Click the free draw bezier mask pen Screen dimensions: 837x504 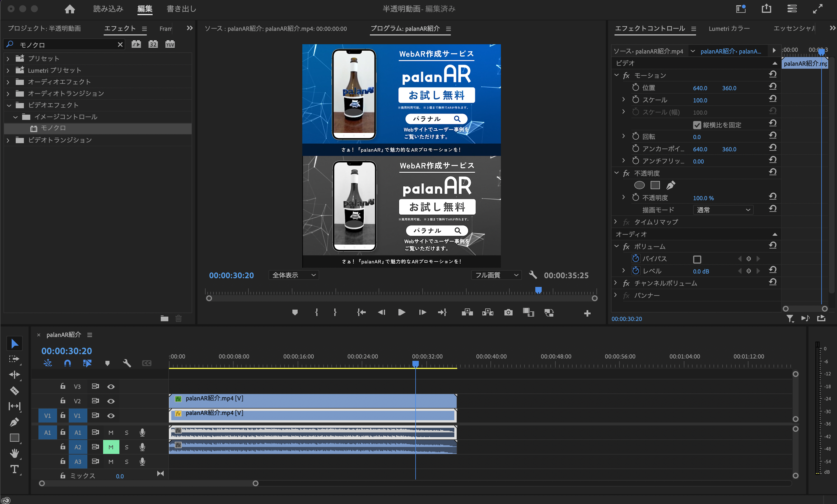pyautogui.click(x=670, y=185)
